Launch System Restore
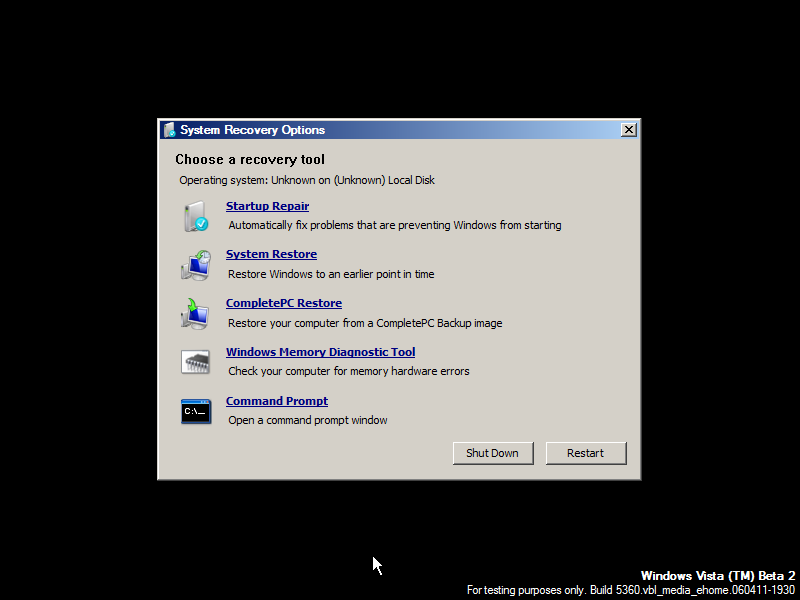 (x=271, y=254)
